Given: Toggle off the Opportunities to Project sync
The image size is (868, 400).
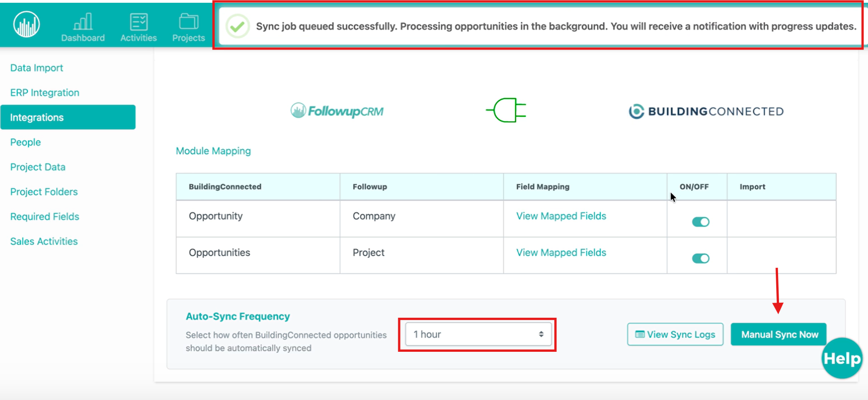Looking at the screenshot, I should pos(701,259).
